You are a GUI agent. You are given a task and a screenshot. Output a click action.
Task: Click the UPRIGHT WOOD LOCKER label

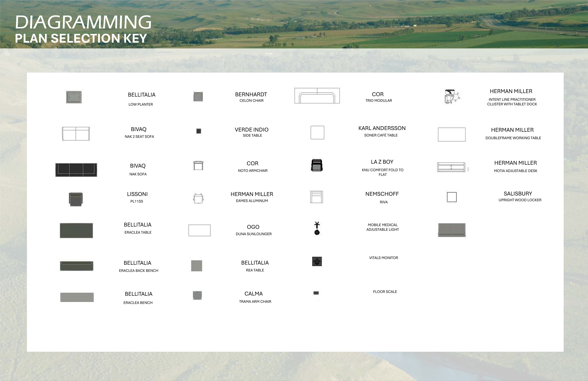coord(520,200)
